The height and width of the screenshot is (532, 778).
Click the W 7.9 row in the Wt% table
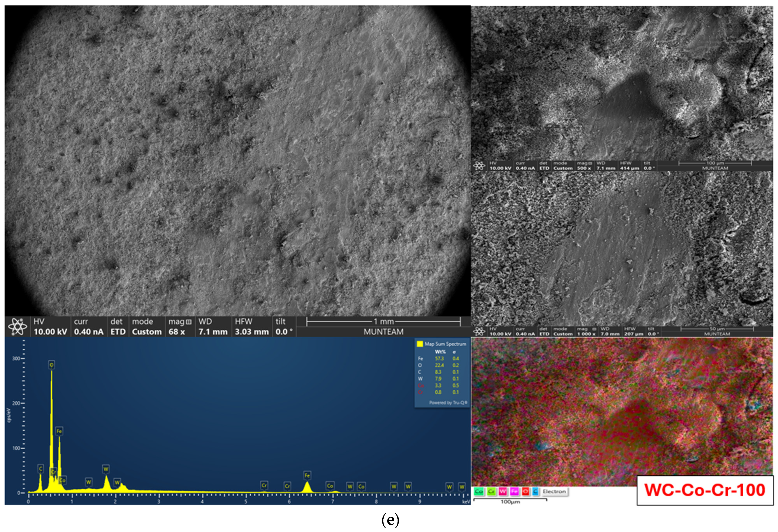tap(439, 379)
